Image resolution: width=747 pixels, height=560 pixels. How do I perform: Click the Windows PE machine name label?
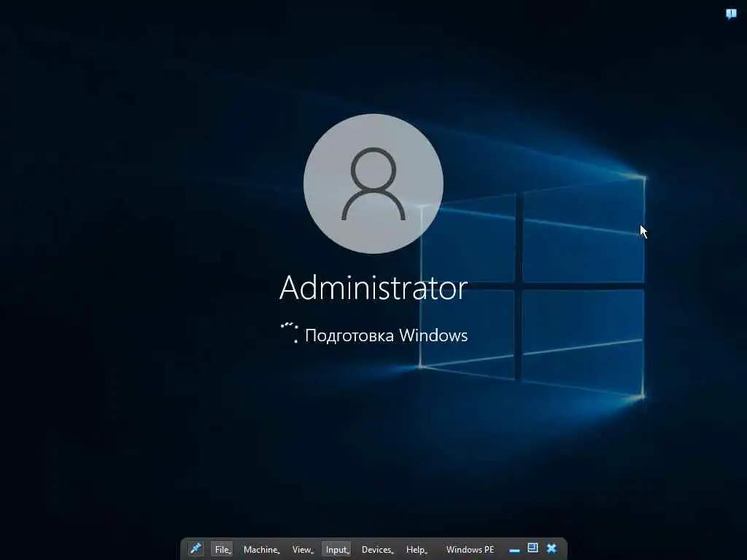pyautogui.click(x=471, y=550)
